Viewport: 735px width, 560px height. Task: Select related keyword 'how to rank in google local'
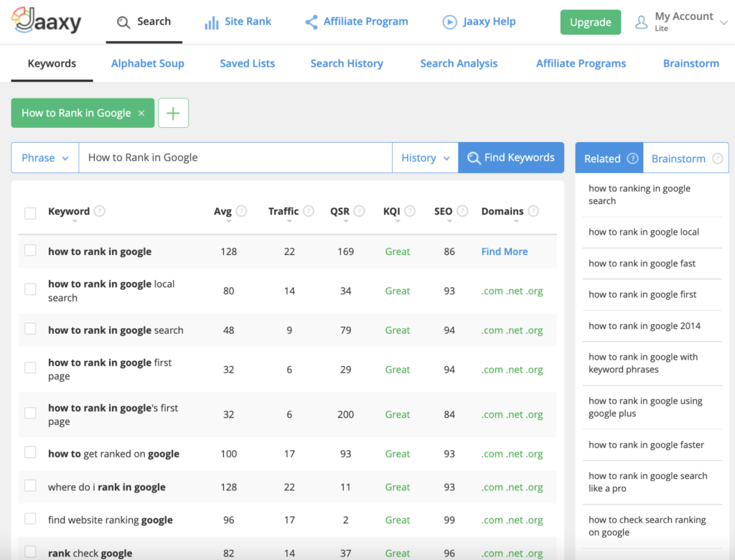[644, 232]
